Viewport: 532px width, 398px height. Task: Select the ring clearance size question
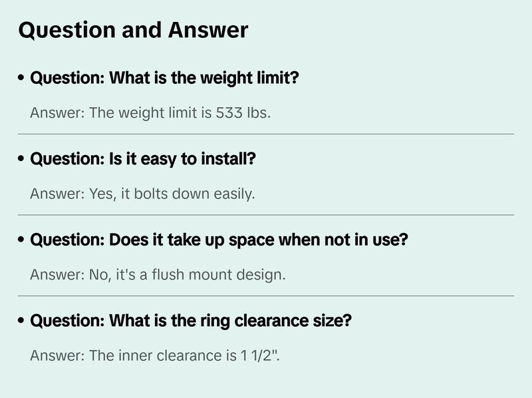click(191, 321)
